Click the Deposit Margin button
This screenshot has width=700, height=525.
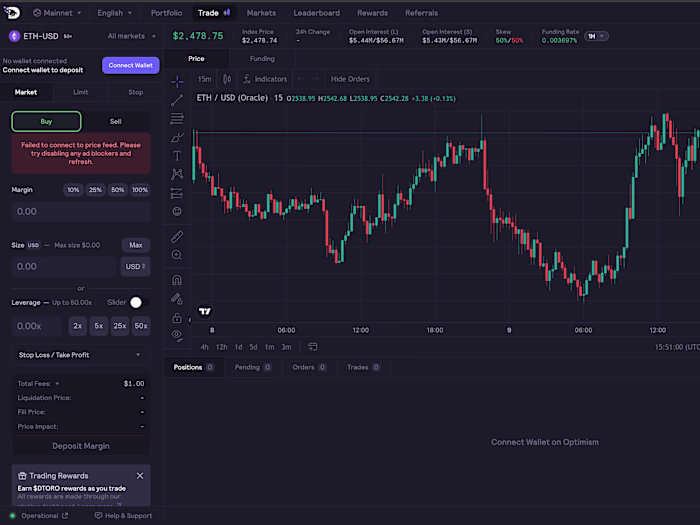81,446
